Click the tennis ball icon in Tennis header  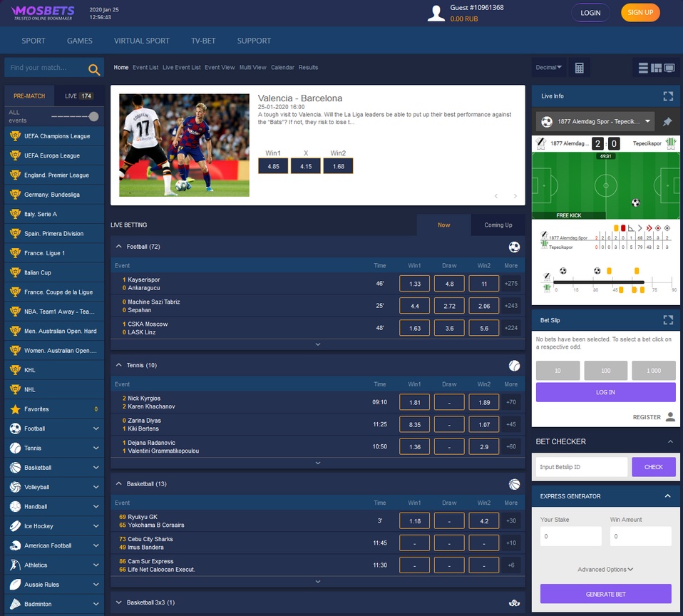coord(514,365)
